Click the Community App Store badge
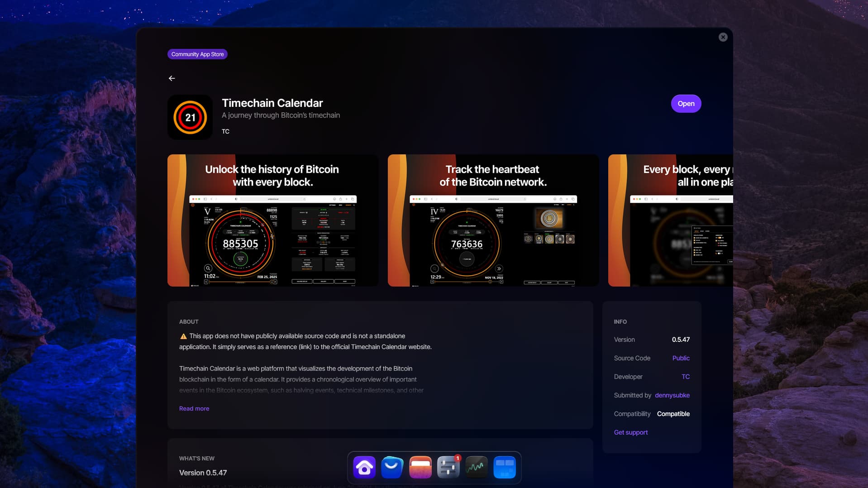 tap(197, 54)
